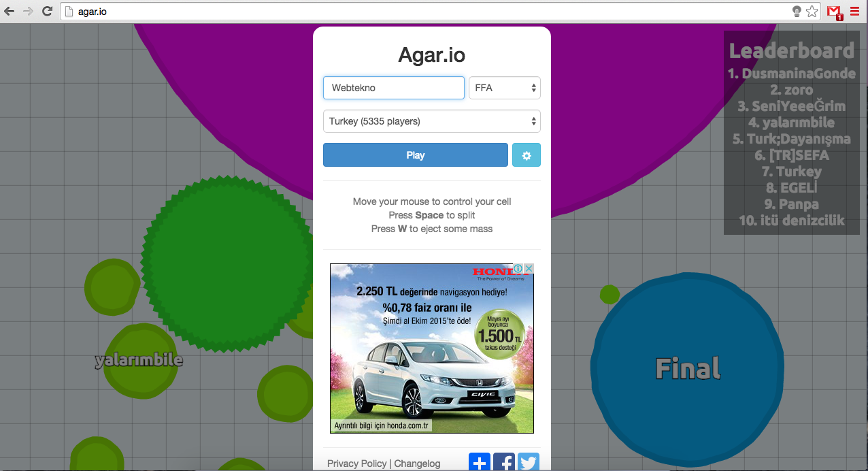This screenshot has height=471, width=868.
Task: Open the Gmail extension icon
Action: [x=834, y=12]
